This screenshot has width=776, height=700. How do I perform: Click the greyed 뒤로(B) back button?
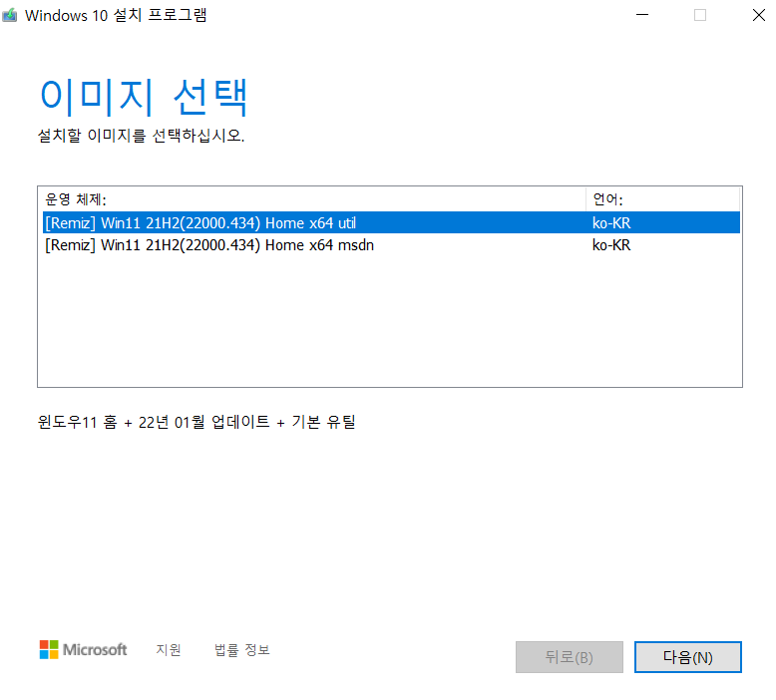[x=570, y=657]
